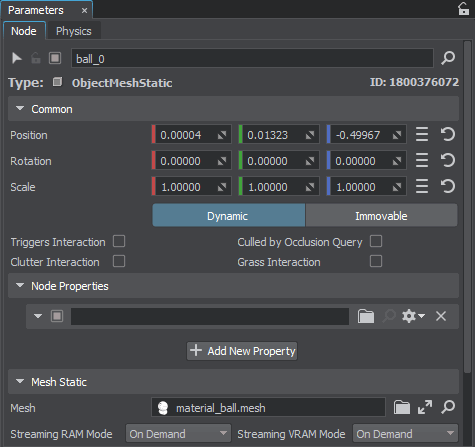Click the expand arrows icon next to Mesh
The width and height of the screenshot is (475, 447).
[425, 407]
